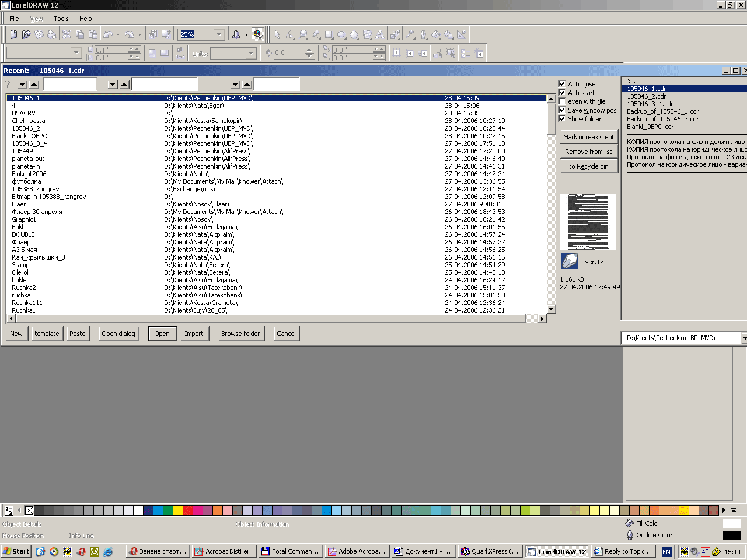Select 105046_2.cdr in the folder file list
This screenshot has height=560, width=747.
646,96
